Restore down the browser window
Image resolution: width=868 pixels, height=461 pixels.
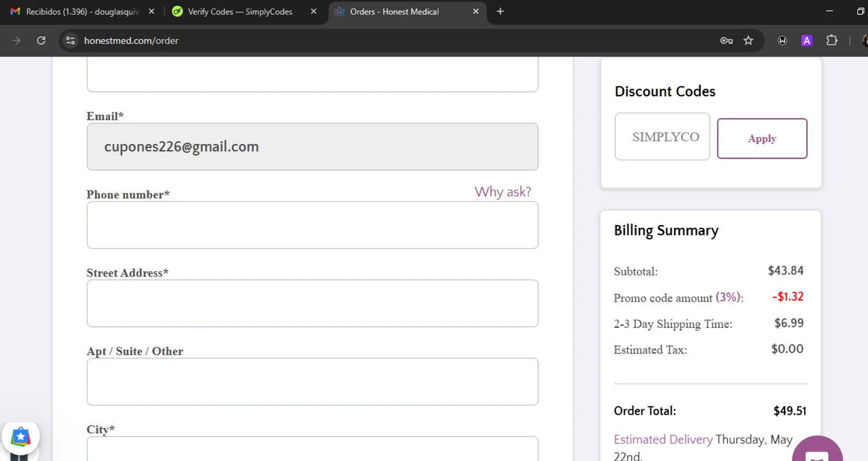pos(860,12)
